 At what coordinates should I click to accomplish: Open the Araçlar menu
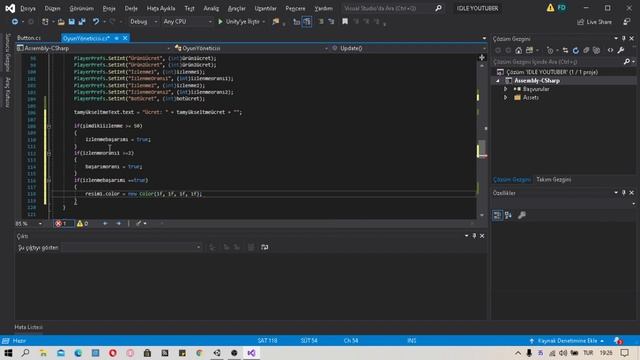[236, 8]
